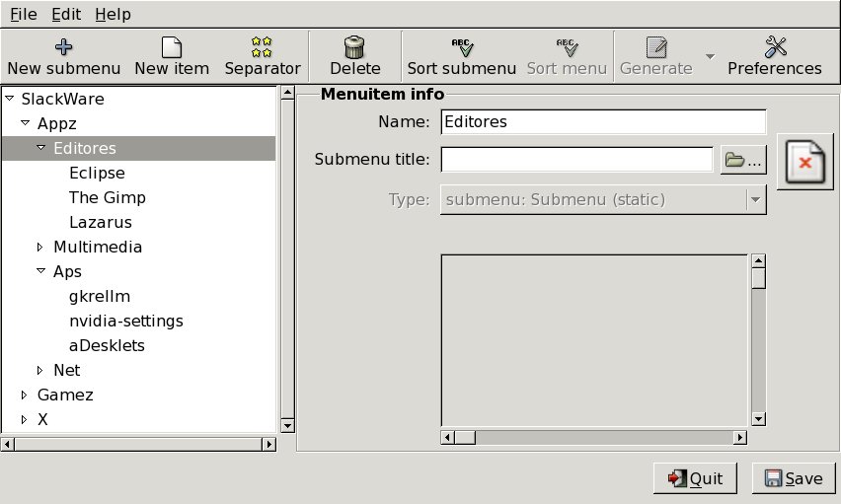Select Eclipse in the menu tree

[x=97, y=173]
